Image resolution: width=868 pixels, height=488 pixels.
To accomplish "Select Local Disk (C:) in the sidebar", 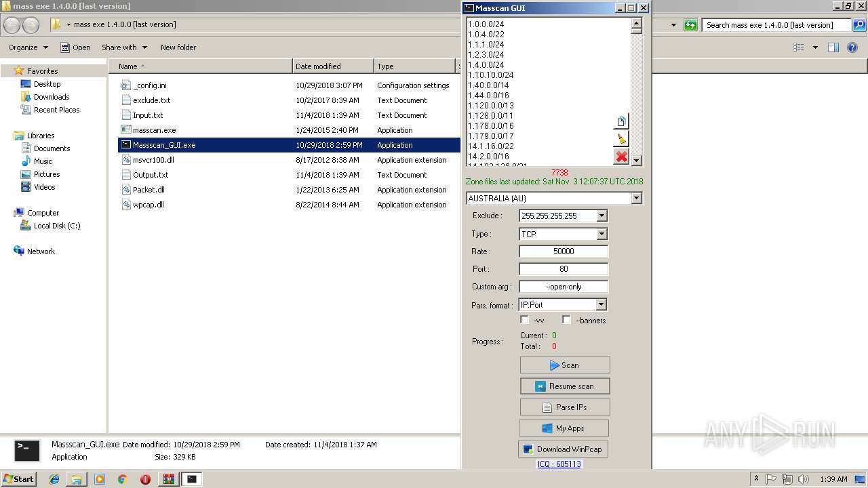I will 51,226.
